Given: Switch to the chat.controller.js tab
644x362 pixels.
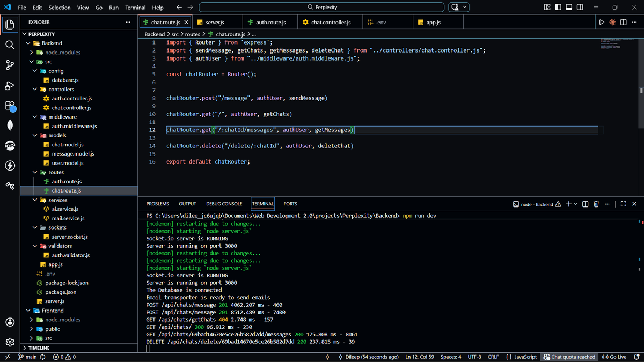Looking at the screenshot, I should point(331,23).
